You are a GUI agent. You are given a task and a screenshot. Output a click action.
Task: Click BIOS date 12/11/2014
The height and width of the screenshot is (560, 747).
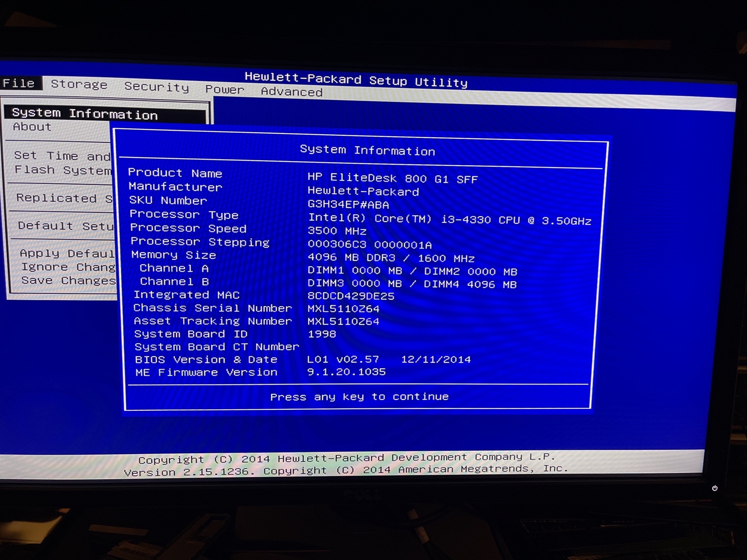[436, 359]
